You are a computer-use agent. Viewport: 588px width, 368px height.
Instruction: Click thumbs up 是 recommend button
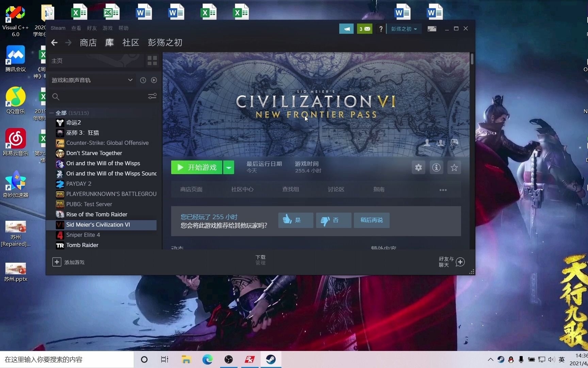coord(296,220)
